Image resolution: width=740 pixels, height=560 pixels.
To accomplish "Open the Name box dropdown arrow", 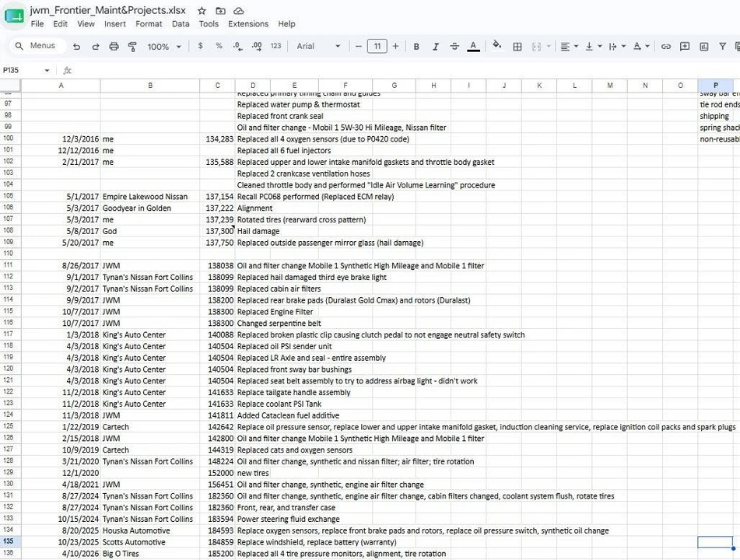I will 47,71.
